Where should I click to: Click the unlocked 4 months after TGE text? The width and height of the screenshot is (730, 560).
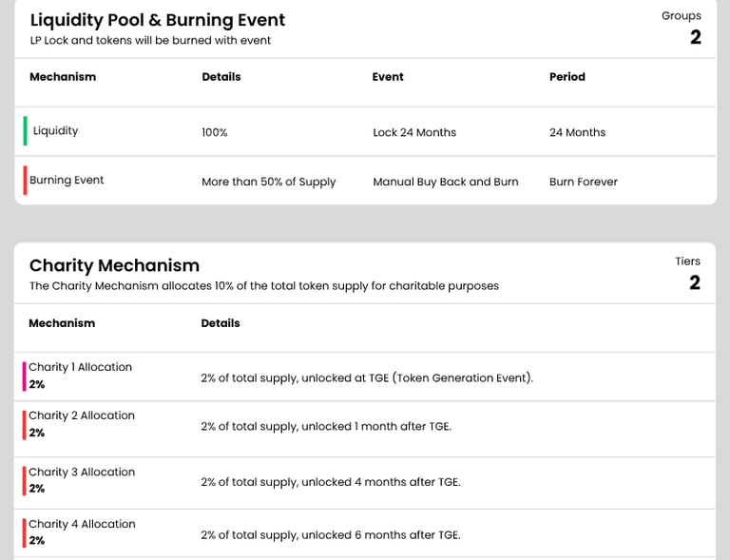point(380,482)
